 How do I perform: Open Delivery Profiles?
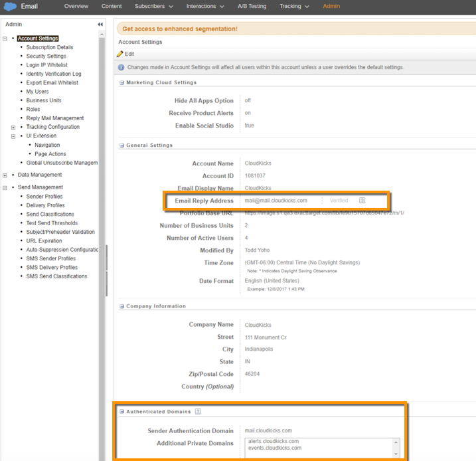pyautogui.click(x=46, y=205)
